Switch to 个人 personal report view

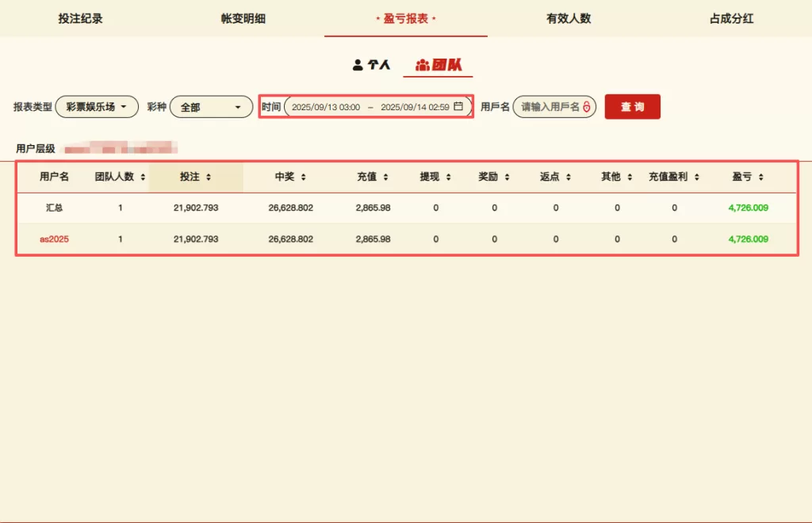(x=372, y=65)
